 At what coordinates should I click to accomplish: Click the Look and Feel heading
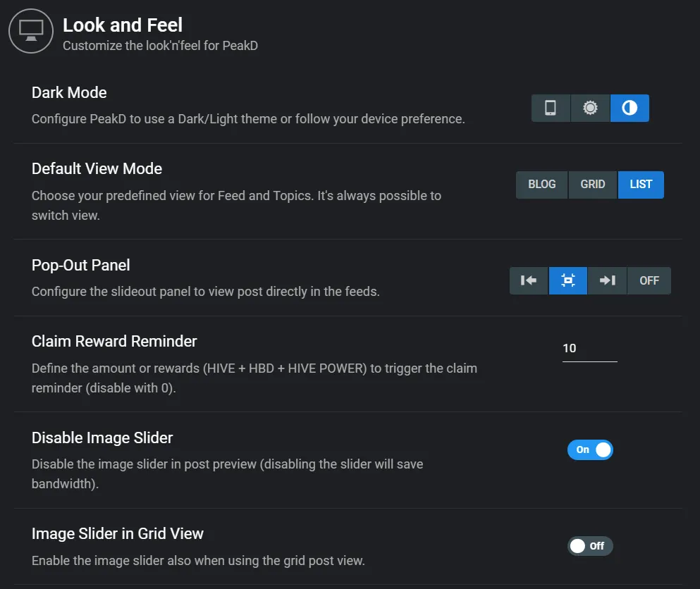click(x=123, y=25)
